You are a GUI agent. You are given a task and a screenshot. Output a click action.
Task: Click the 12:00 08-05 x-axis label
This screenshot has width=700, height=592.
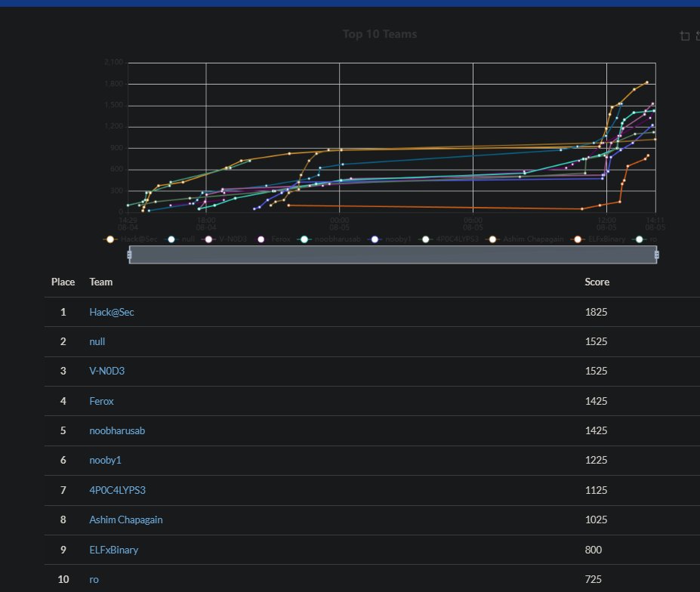coord(606,224)
